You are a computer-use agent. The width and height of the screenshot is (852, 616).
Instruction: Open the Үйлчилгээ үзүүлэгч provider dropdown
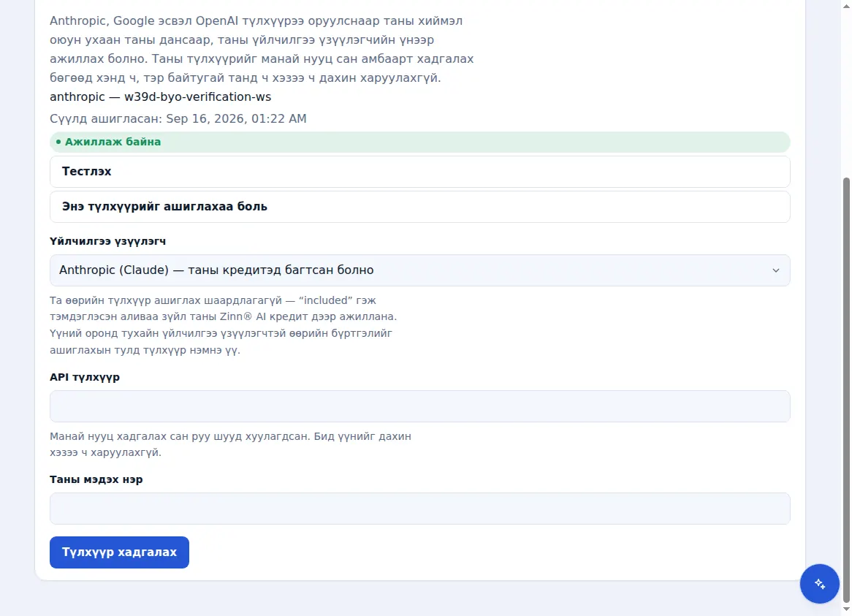tap(419, 270)
